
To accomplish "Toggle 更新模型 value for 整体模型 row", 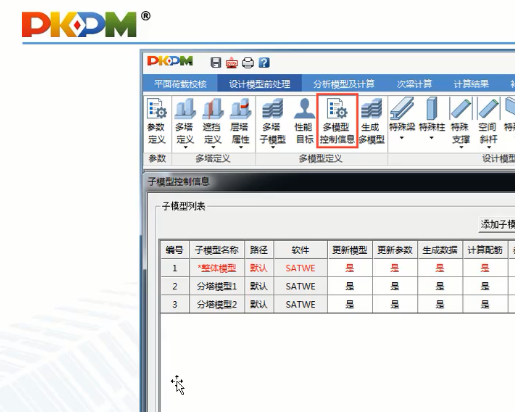I will pos(350,268).
